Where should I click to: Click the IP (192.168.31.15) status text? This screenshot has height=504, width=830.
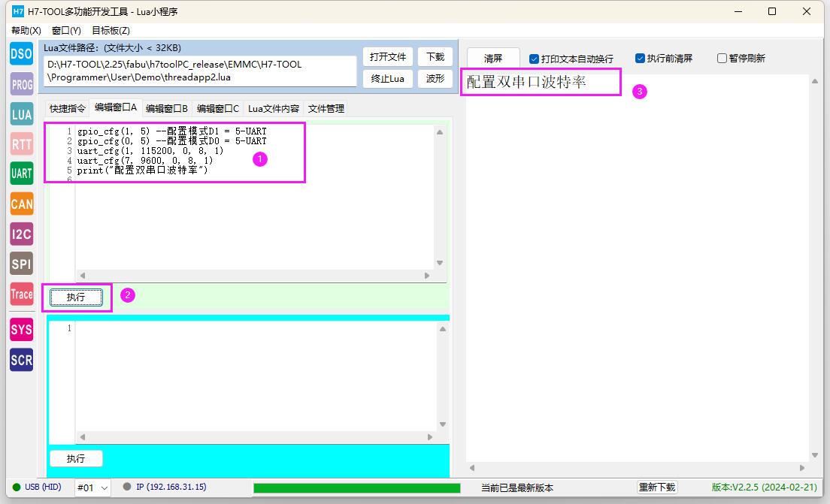tap(171, 487)
